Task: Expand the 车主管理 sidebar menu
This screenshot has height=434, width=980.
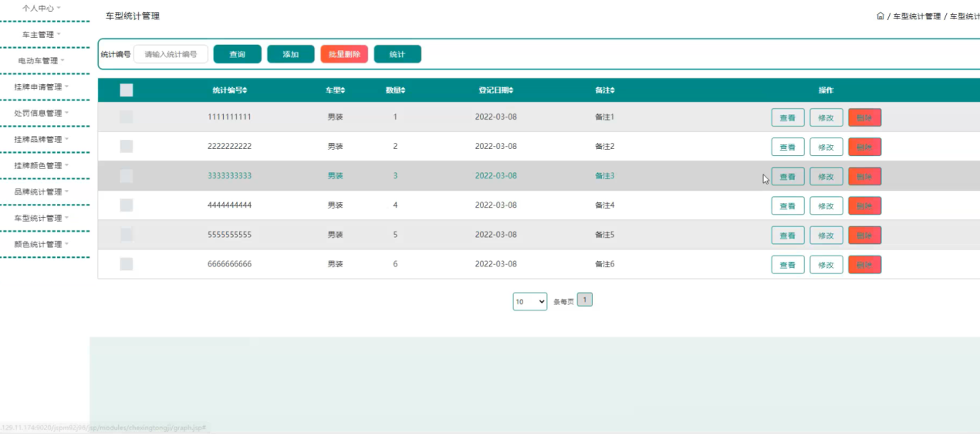Action: (x=41, y=34)
